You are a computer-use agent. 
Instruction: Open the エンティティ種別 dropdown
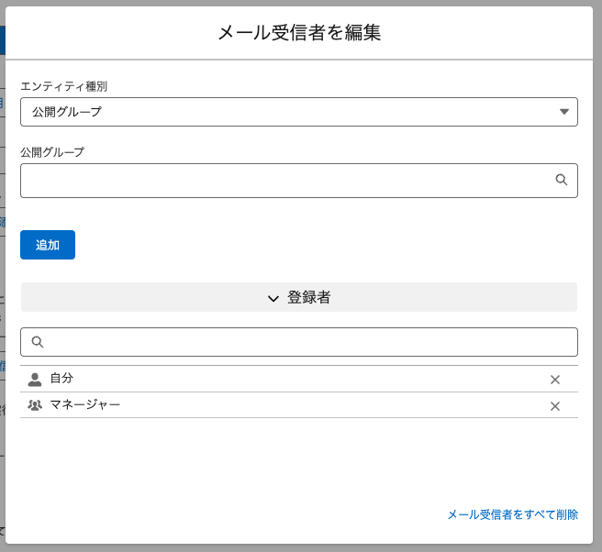click(x=299, y=112)
